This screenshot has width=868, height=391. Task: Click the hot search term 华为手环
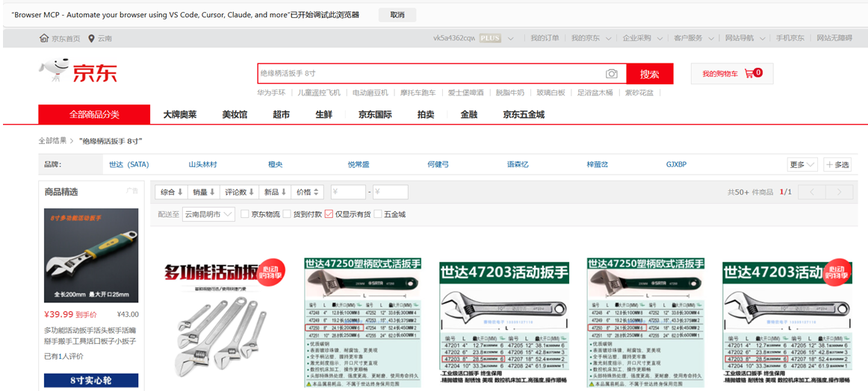pos(271,93)
